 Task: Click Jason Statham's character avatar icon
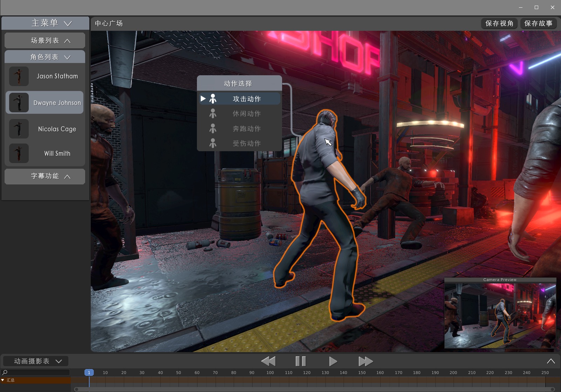click(19, 76)
